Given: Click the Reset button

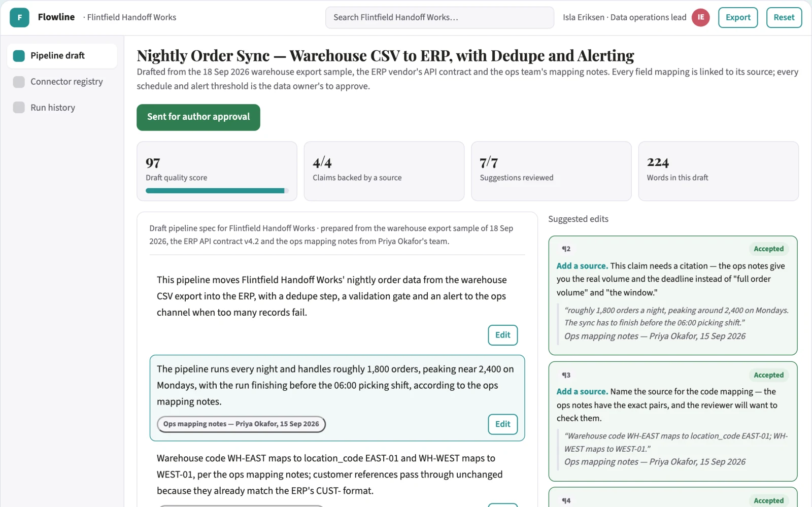Looking at the screenshot, I should (x=784, y=17).
